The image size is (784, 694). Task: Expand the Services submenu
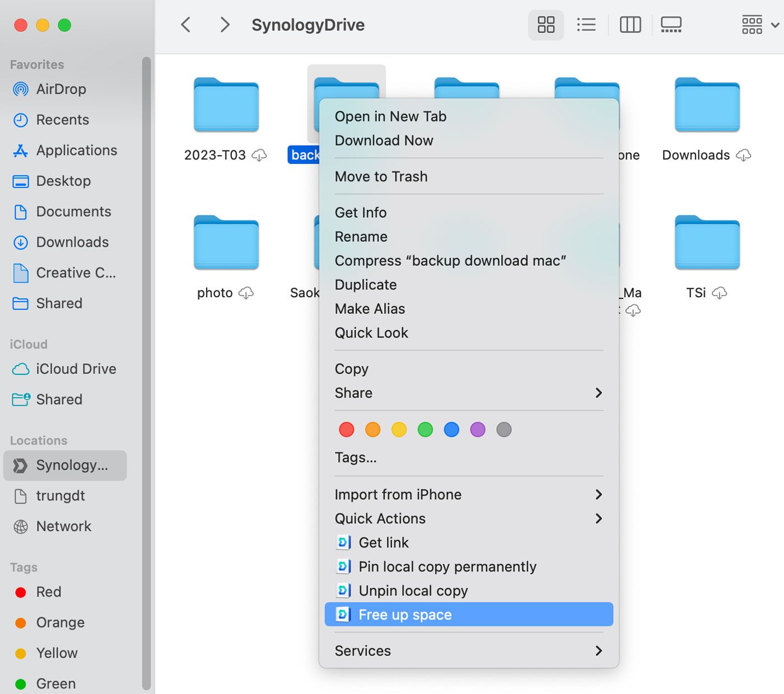469,651
